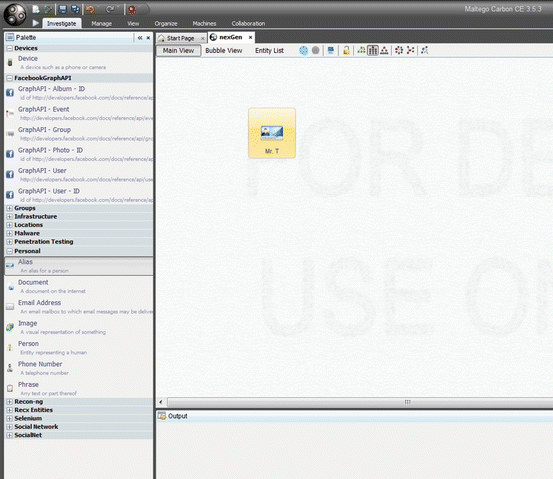
Task: Expand the Penetration Testing palette category
Action: pos(10,242)
